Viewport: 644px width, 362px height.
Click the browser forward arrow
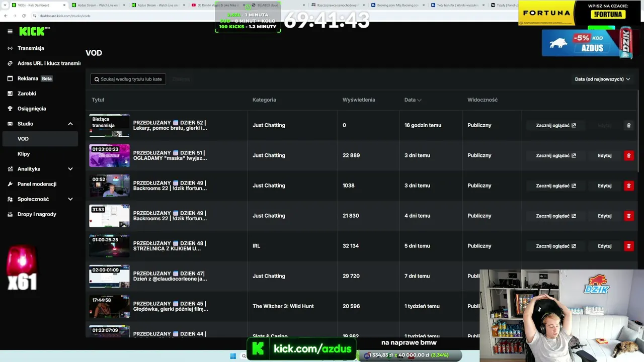click(15, 16)
